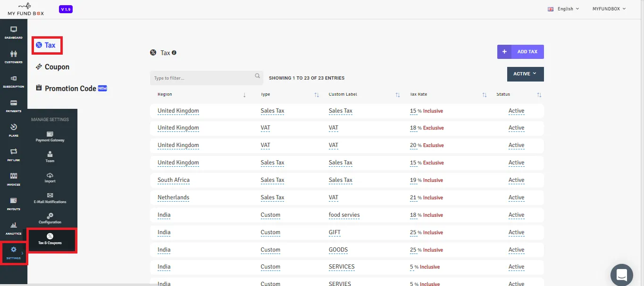Click the search magnifier in filter box
The image size is (644, 286).
coord(257,76)
